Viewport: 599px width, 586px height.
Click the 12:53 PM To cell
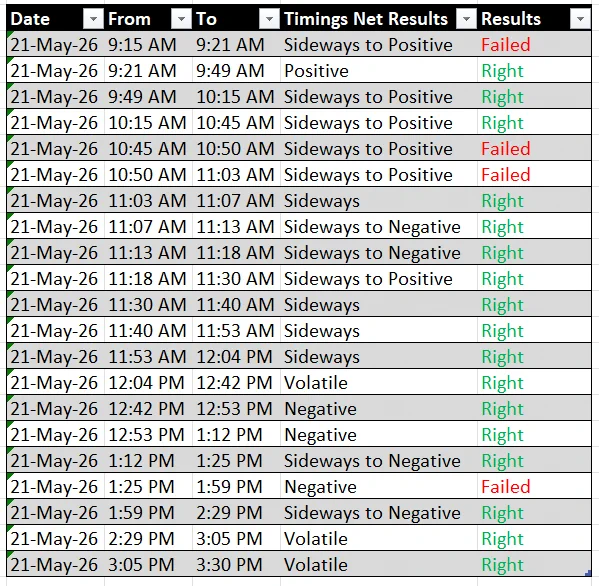[236, 408]
